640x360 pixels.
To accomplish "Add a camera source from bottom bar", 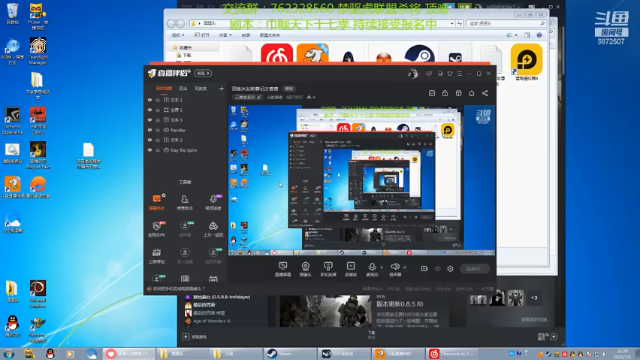I will pyautogui.click(x=305, y=268).
